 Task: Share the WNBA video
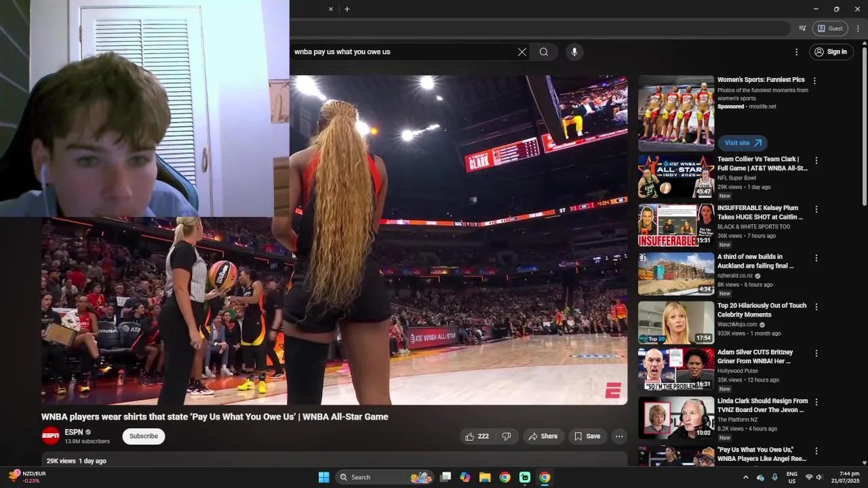tap(542, 436)
